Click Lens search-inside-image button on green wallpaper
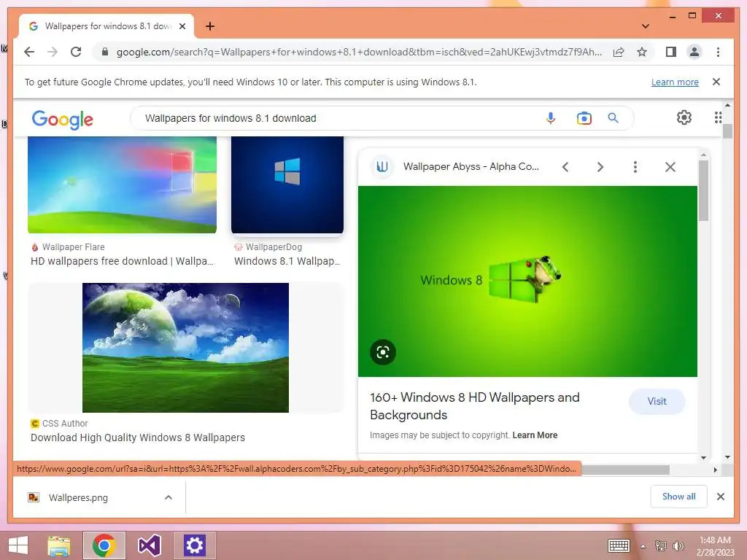 pyautogui.click(x=383, y=352)
